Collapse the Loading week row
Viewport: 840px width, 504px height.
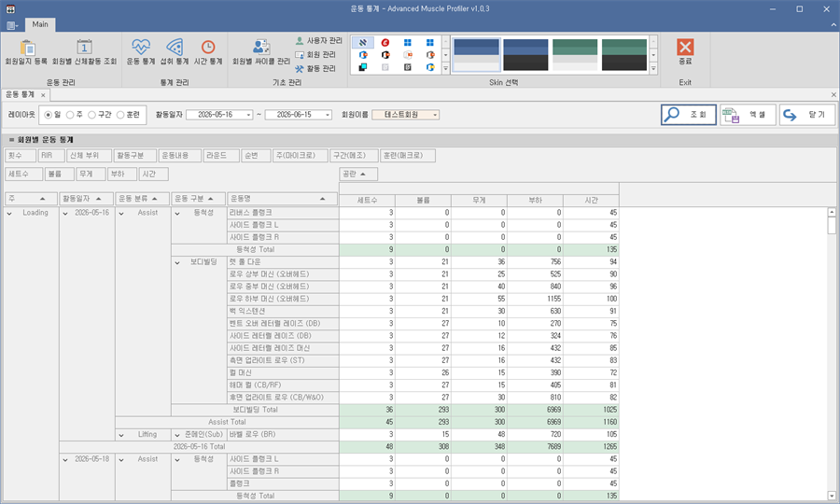point(9,213)
